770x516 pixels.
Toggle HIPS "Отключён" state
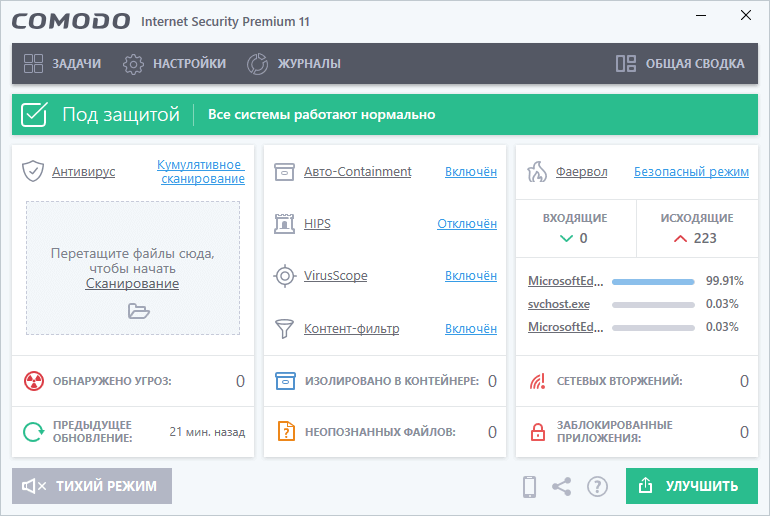[466, 224]
